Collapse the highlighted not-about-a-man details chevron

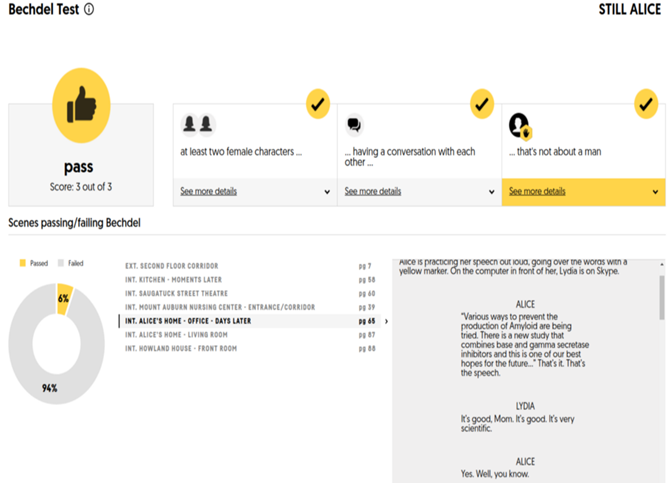[655, 192]
